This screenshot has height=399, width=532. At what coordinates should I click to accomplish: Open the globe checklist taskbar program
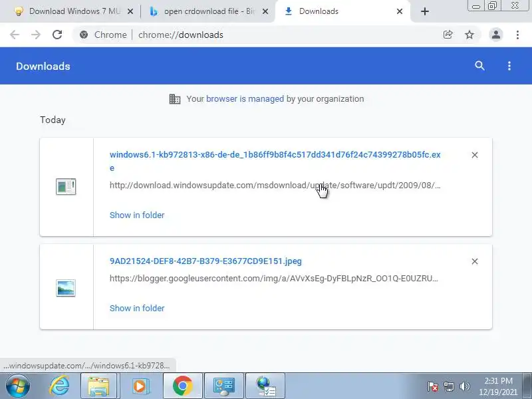tap(265, 386)
